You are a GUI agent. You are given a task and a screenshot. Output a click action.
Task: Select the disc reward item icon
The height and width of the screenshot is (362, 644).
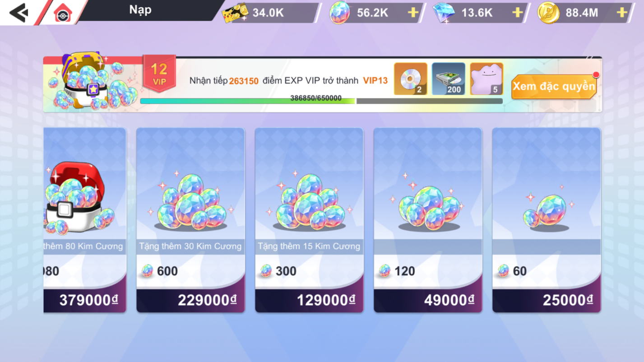[410, 79]
